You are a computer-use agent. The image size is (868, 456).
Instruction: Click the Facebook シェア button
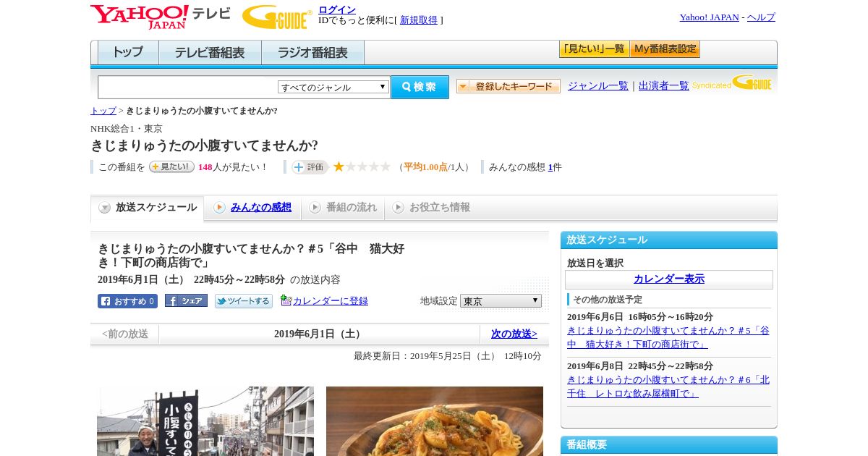tap(186, 300)
